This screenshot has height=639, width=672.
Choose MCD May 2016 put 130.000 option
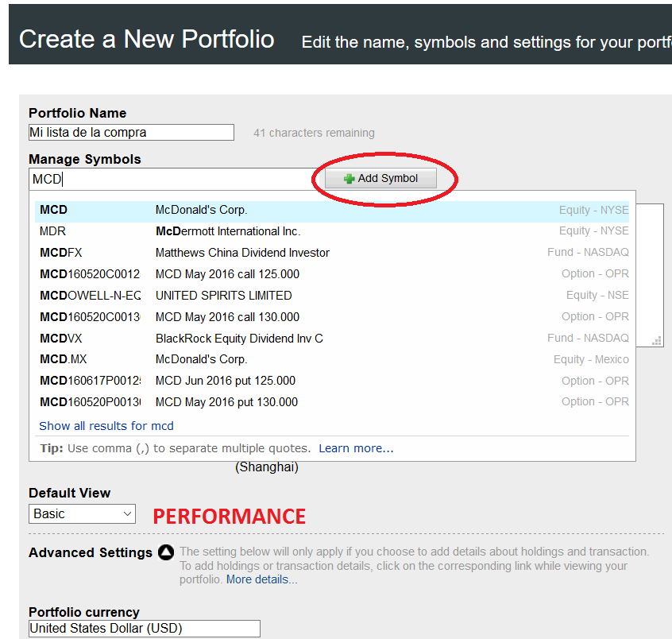coord(334,402)
